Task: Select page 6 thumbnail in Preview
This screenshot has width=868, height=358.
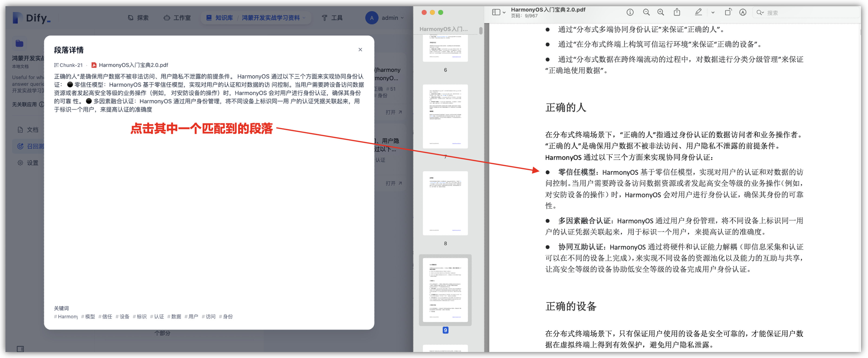Action: [445, 48]
